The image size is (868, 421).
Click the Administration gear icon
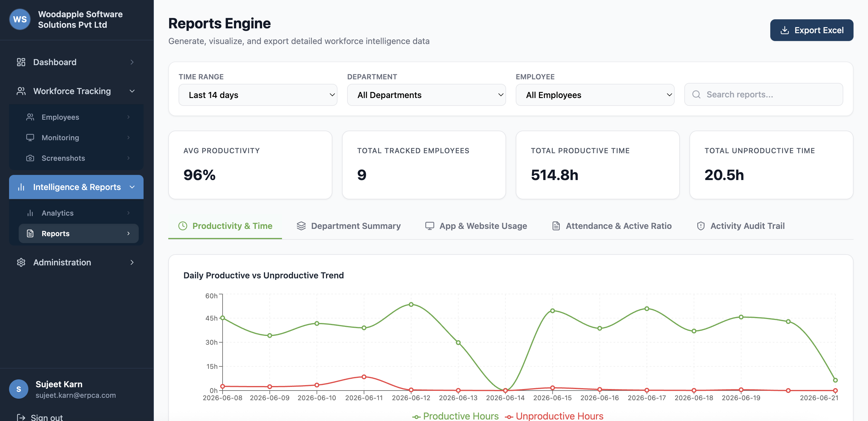click(21, 262)
